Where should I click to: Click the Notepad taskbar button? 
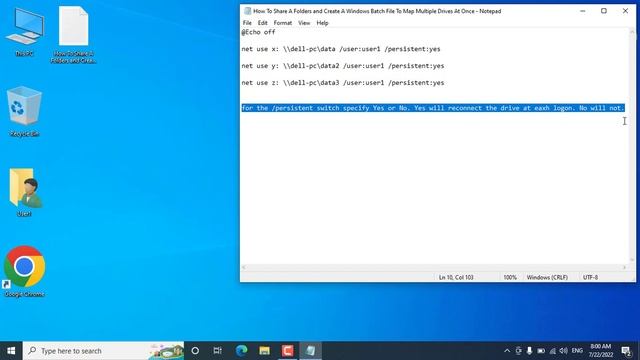coord(311,351)
